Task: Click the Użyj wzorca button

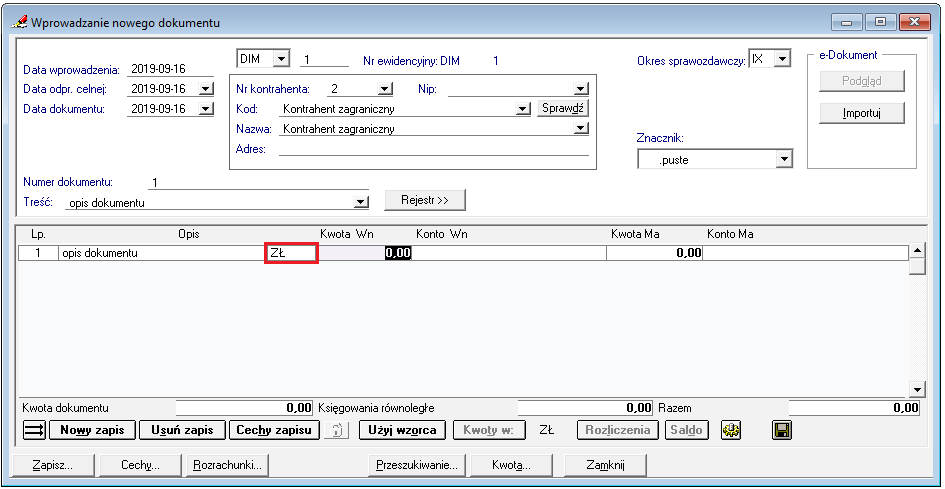Action: 402,431
